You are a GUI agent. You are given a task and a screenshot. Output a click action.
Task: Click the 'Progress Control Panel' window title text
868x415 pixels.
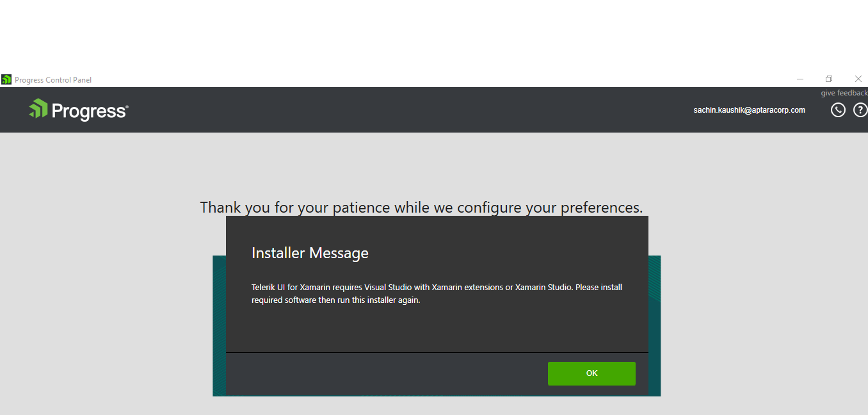[53, 80]
